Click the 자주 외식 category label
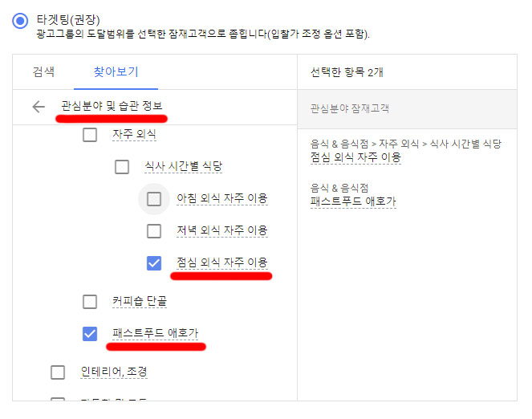Viewport: 532px width, 419px height. click(x=134, y=134)
